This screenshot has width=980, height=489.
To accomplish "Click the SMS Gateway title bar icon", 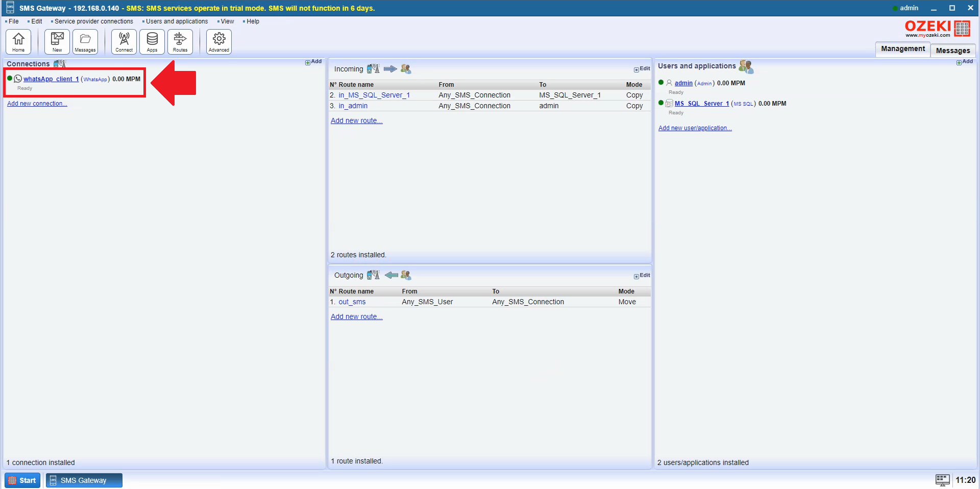I will [x=10, y=8].
